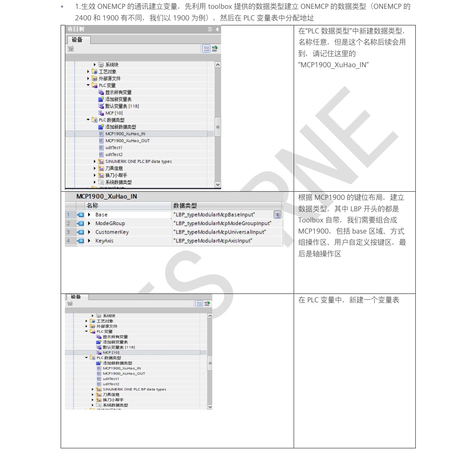
Task: Expand the KeyAxis row
Action: click(x=89, y=241)
